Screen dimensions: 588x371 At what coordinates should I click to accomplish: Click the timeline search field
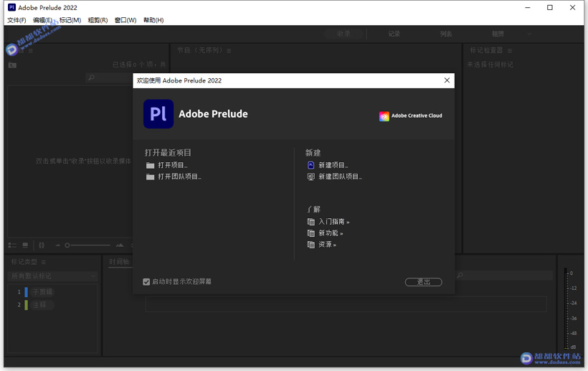tap(503, 276)
